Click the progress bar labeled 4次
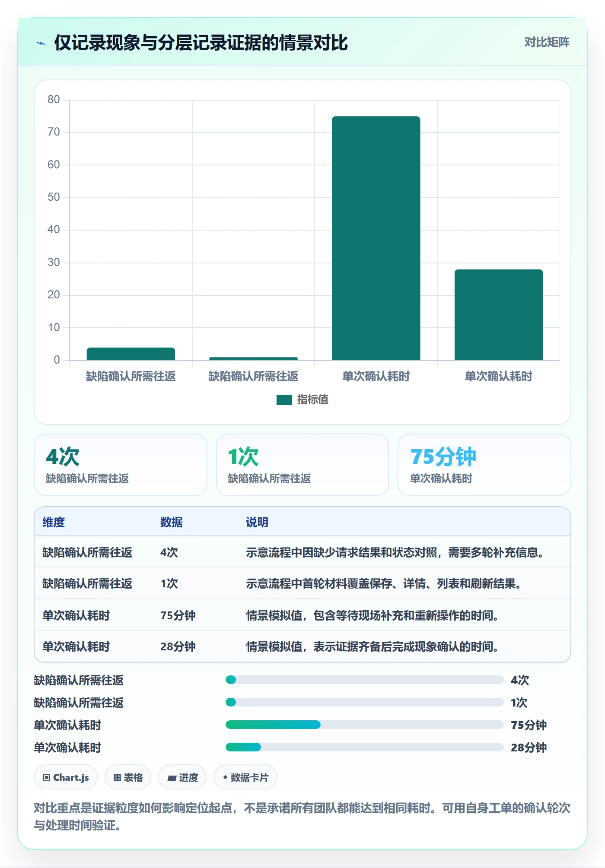Image resolution: width=605 pixels, height=868 pixels. coord(365,680)
